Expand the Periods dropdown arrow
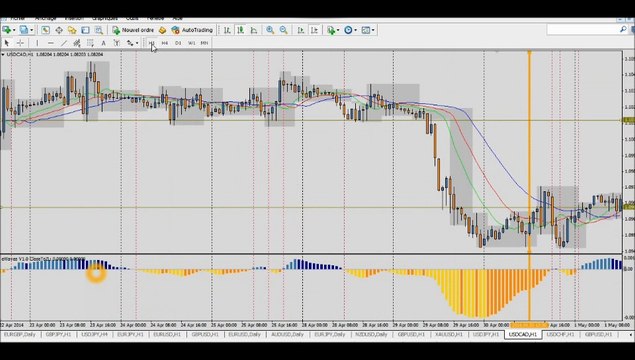Screen dimensions: 635x360 coord(356,30)
